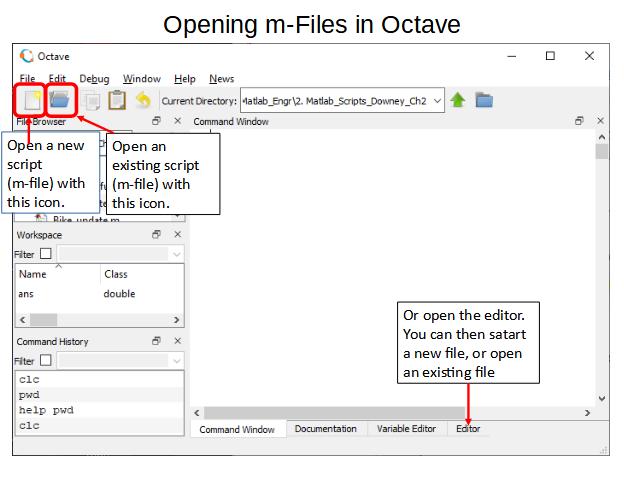The image size is (624, 482).
Task: Click the Paste clipboard icon
Action: 117,101
